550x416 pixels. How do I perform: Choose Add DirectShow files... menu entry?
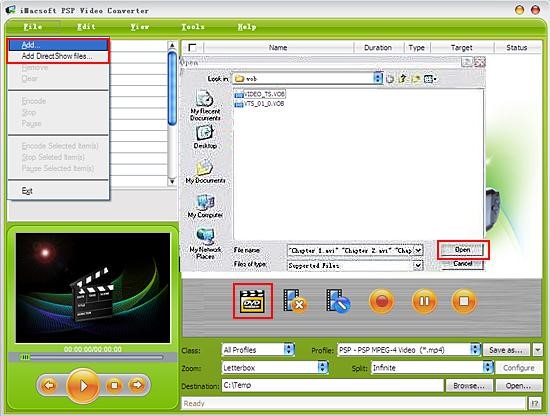[58, 56]
